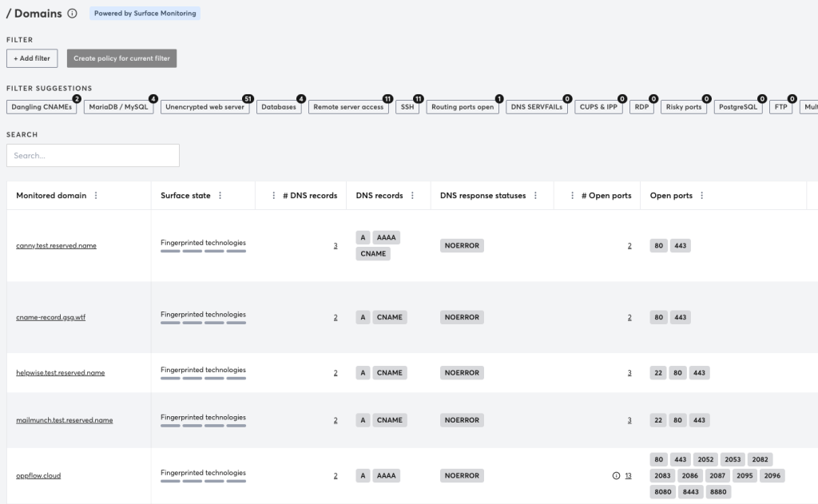Toggle the Dangling CNAMEs filter suggestion
Screen dimensions: 818x504
coord(41,105)
